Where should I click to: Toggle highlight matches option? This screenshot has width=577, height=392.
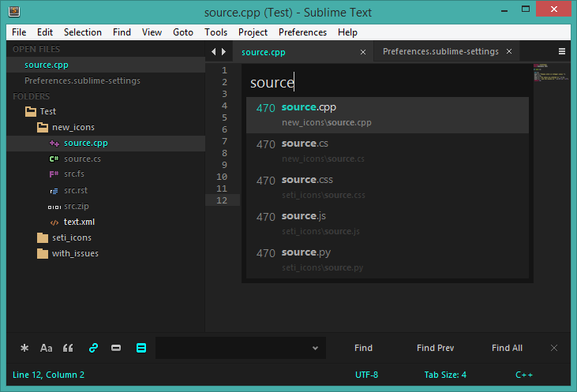[141, 348]
